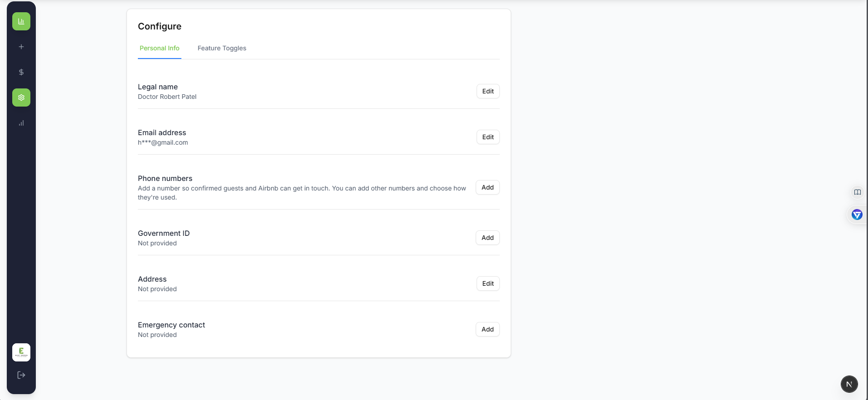Click the green chart dashboard icon
Image resolution: width=868 pixels, height=400 pixels.
click(x=21, y=21)
